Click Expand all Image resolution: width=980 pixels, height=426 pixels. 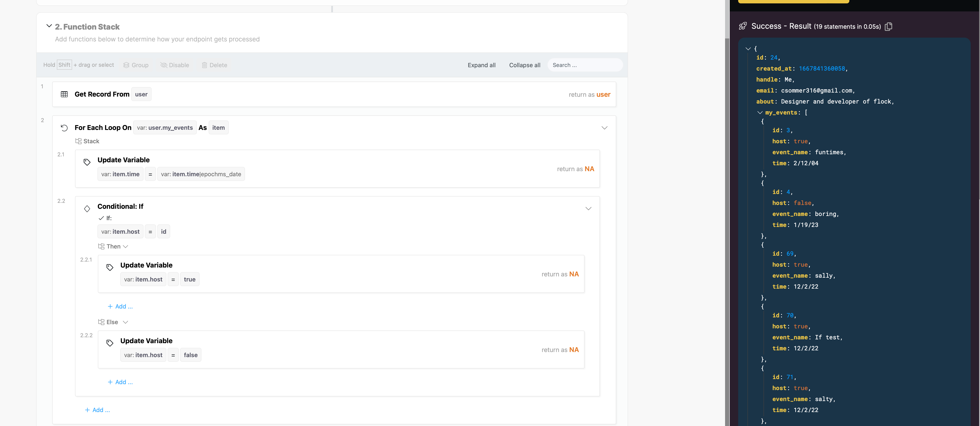(x=481, y=65)
